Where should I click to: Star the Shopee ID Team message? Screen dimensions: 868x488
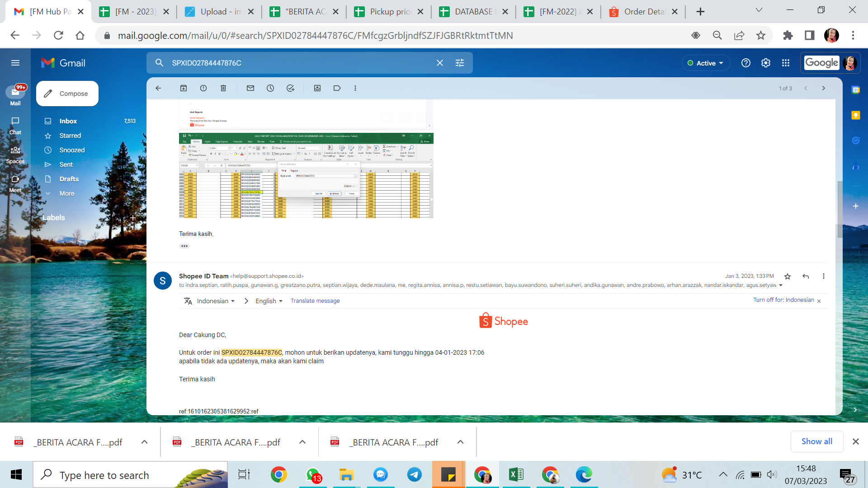coord(788,276)
